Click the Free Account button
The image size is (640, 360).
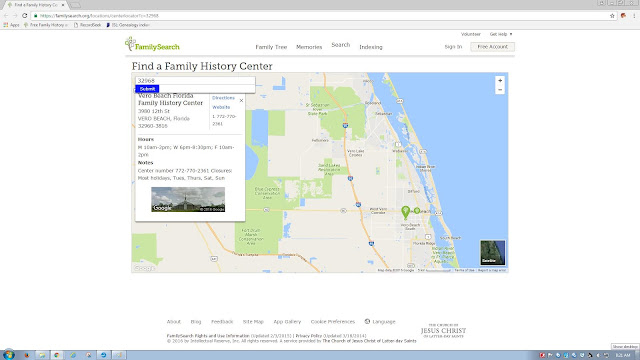point(492,47)
